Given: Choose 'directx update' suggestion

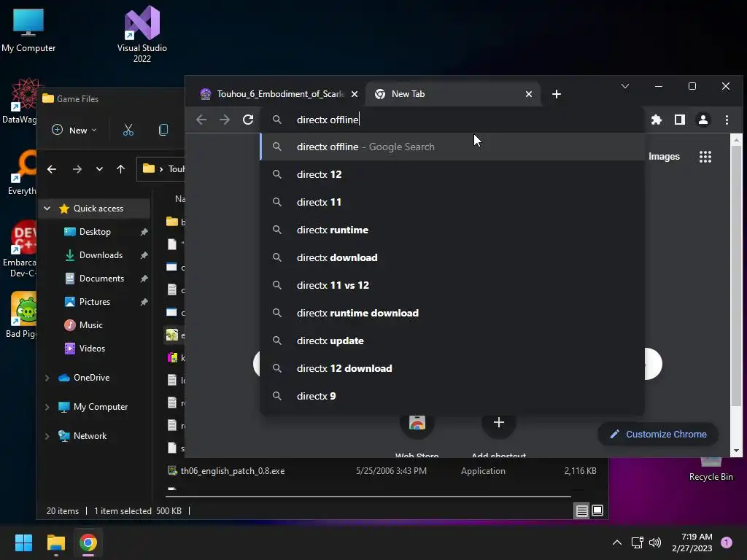Looking at the screenshot, I should 452,341.
